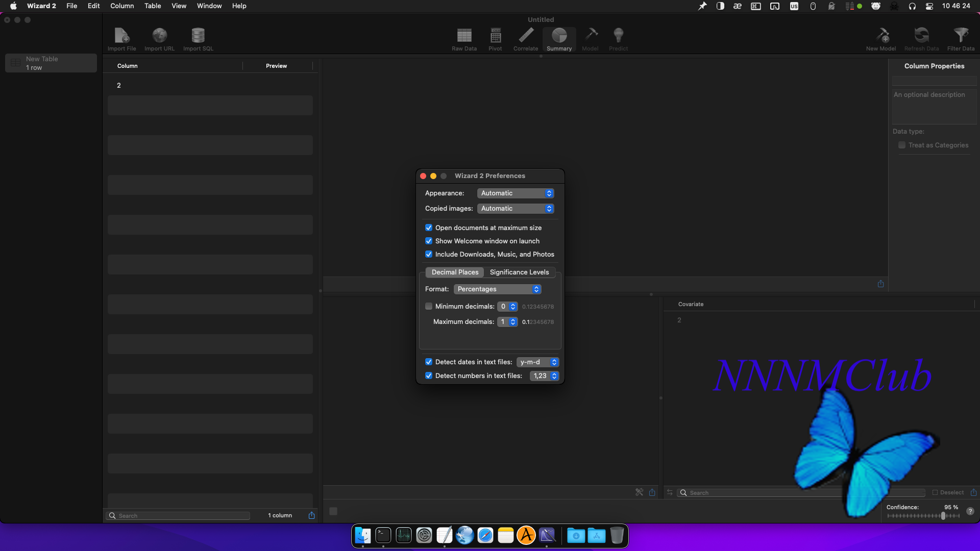
Task: Click the Refresh Data icon
Action: [x=921, y=39]
